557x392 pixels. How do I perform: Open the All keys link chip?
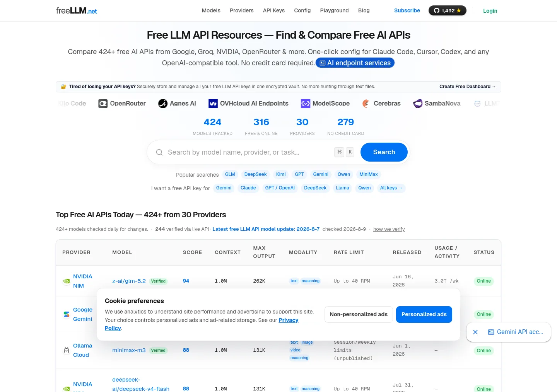[391, 188]
